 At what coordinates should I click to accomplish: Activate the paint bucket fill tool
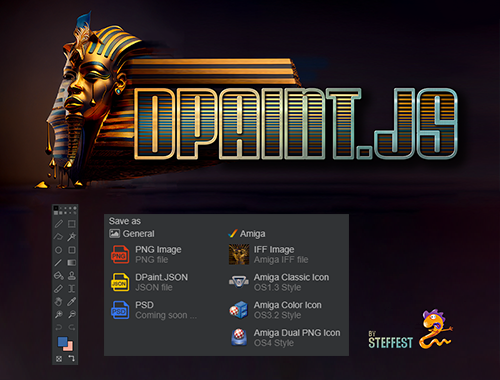point(59,276)
